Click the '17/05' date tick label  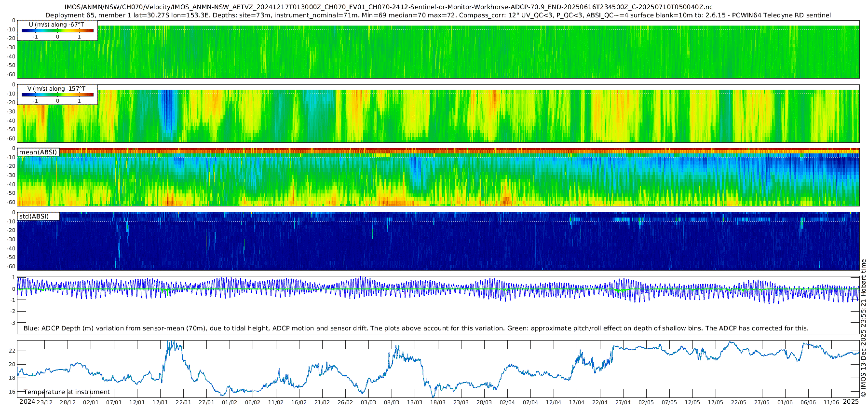tap(716, 402)
